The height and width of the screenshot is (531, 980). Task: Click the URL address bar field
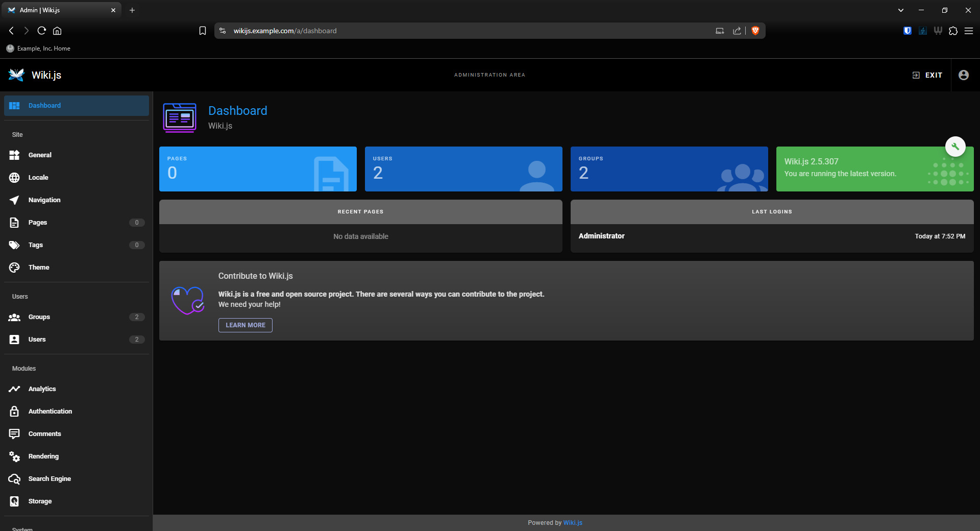click(x=459, y=31)
